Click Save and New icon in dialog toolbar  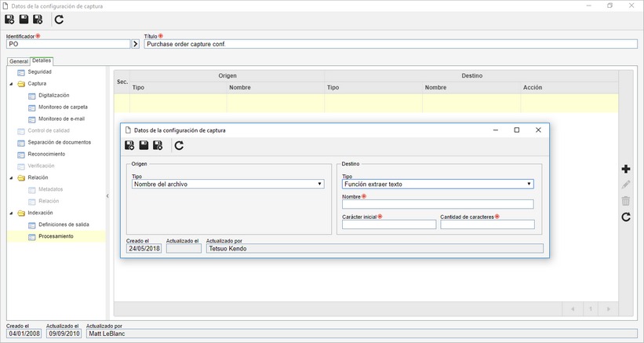point(129,145)
